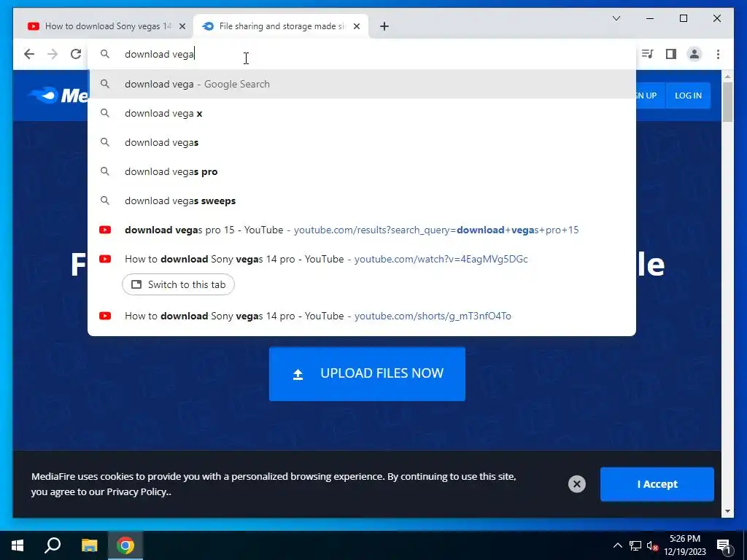Open Windows taskbar search
The height and width of the screenshot is (560, 747).
[x=53, y=545]
